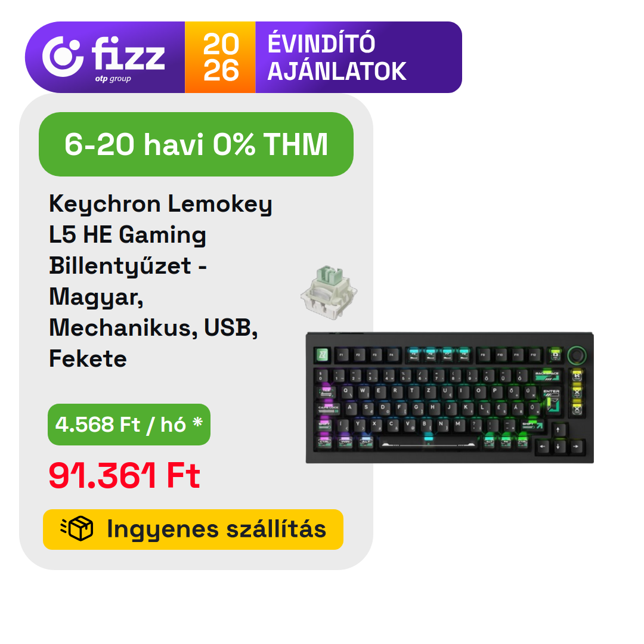This screenshot has width=644, height=644.
Task: Open the Keychron Lemokey L5 HE product title
Action: coord(160,281)
